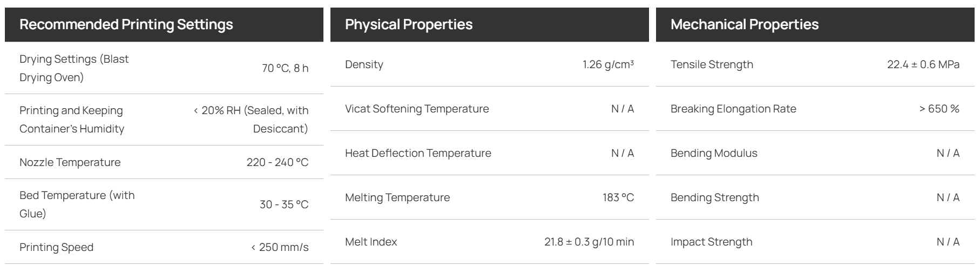Image resolution: width=980 pixels, height=265 pixels.
Task: Click the 70 °C, 8 h value
Action: [285, 68]
